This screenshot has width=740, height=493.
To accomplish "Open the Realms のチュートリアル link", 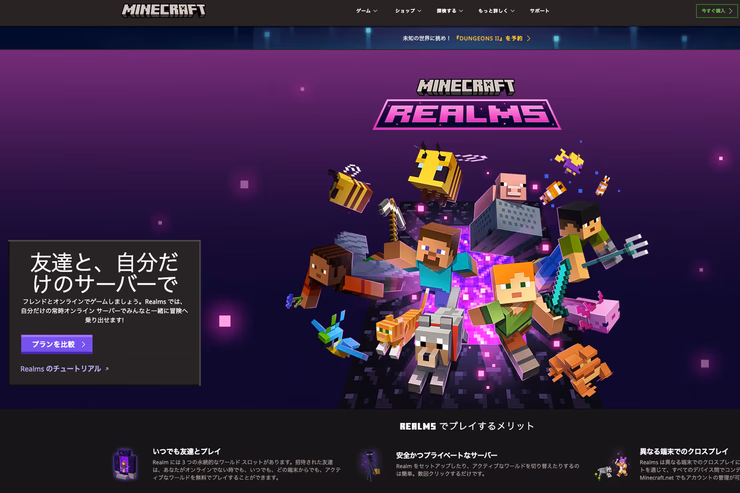I will point(60,369).
